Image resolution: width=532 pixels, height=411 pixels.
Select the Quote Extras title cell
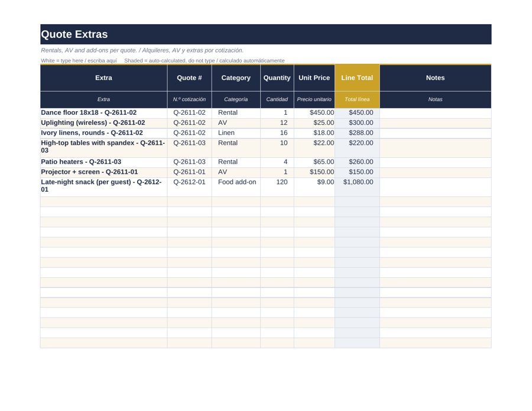click(265, 34)
